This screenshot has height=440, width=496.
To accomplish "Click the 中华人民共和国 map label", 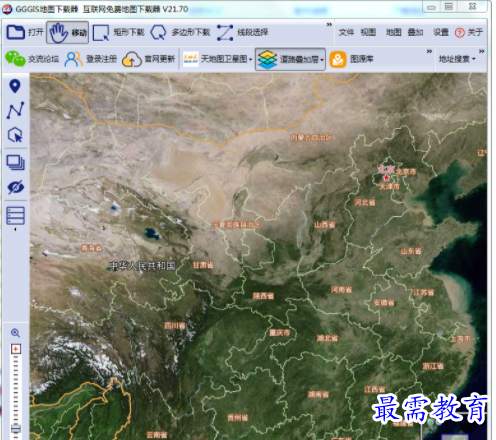I will pyautogui.click(x=142, y=266).
